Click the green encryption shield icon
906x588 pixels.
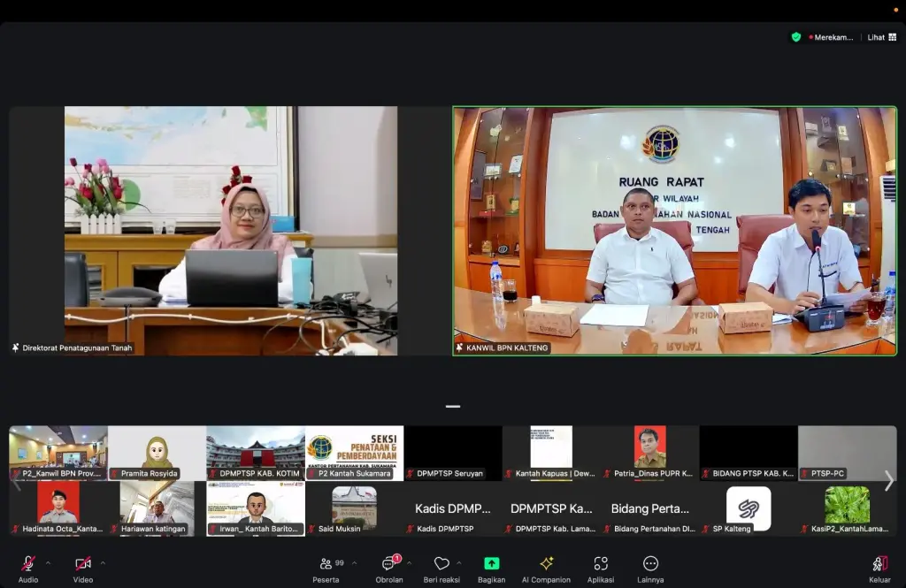click(x=796, y=37)
